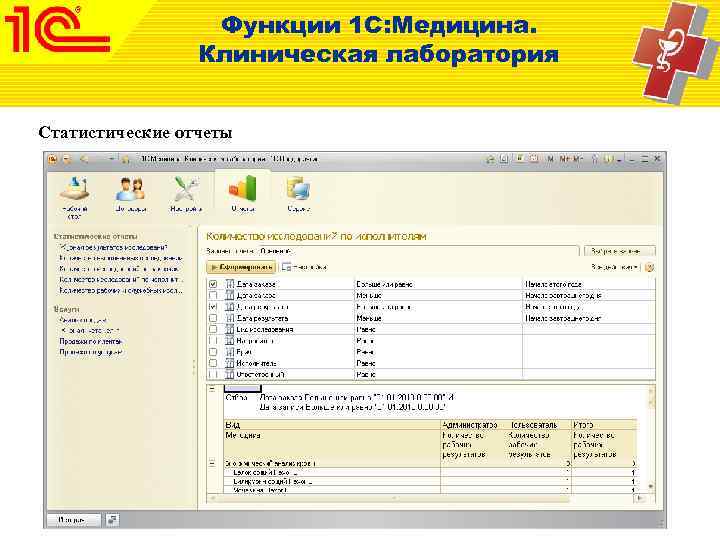Click field icon in the Исполнитель filter row

point(230,363)
